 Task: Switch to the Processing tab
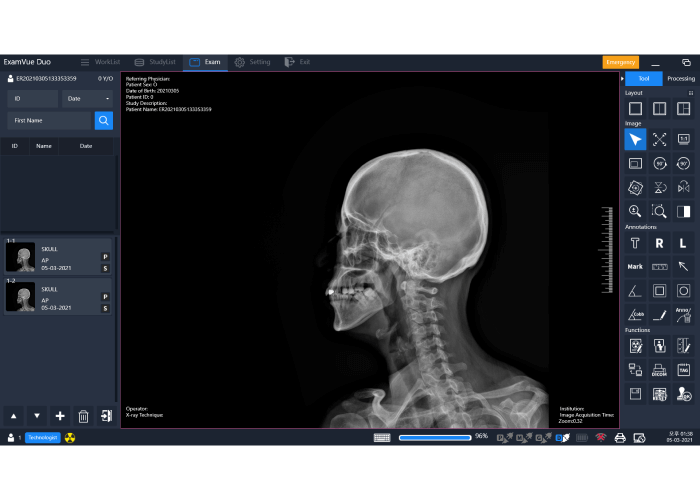pos(680,78)
